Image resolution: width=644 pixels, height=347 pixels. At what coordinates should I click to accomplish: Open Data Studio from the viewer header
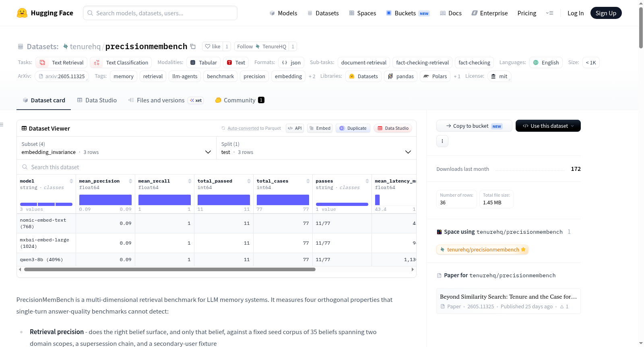coord(393,128)
